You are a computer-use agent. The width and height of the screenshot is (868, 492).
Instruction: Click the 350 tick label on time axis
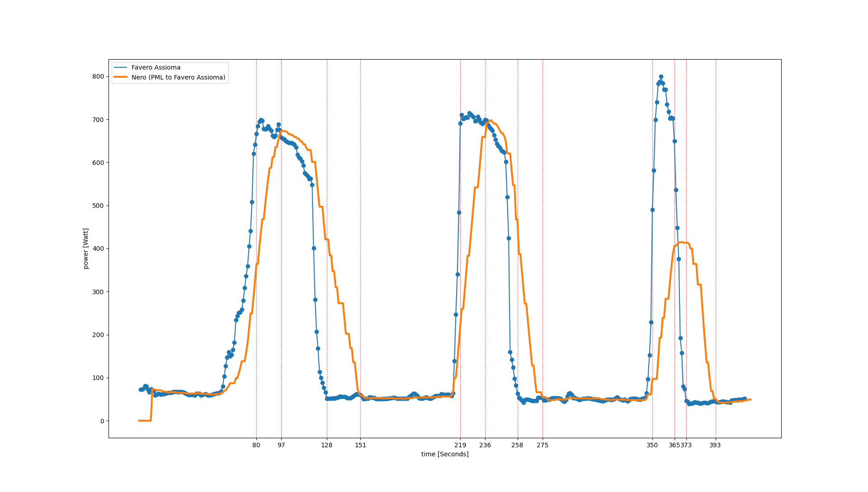[x=652, y=445]
